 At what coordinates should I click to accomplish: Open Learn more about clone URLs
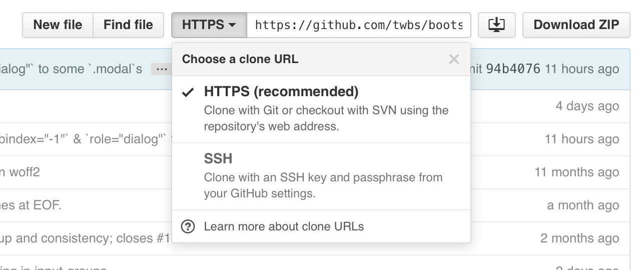tap(283, 226)
